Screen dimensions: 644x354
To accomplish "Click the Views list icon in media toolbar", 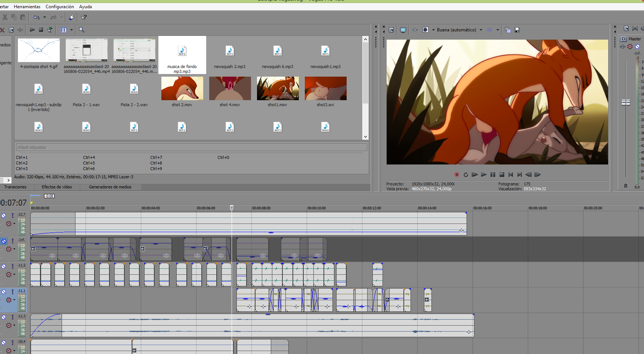I will click(x=64, y=30).
